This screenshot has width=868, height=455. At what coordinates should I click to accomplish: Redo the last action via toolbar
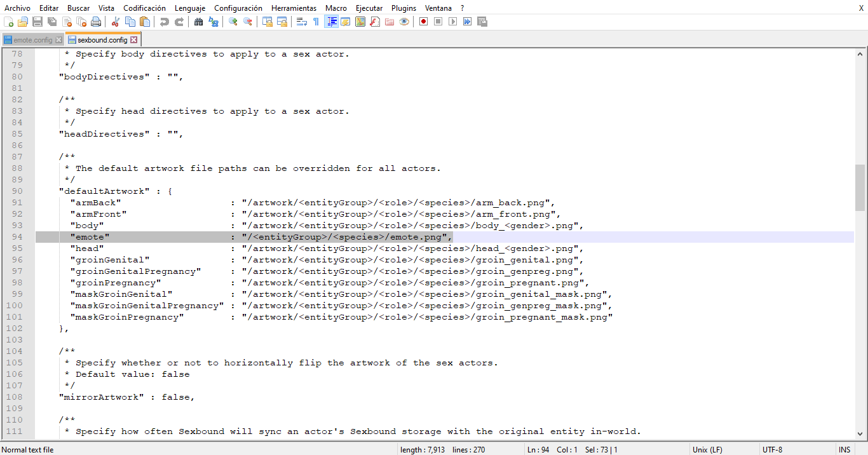coord(179,22)
